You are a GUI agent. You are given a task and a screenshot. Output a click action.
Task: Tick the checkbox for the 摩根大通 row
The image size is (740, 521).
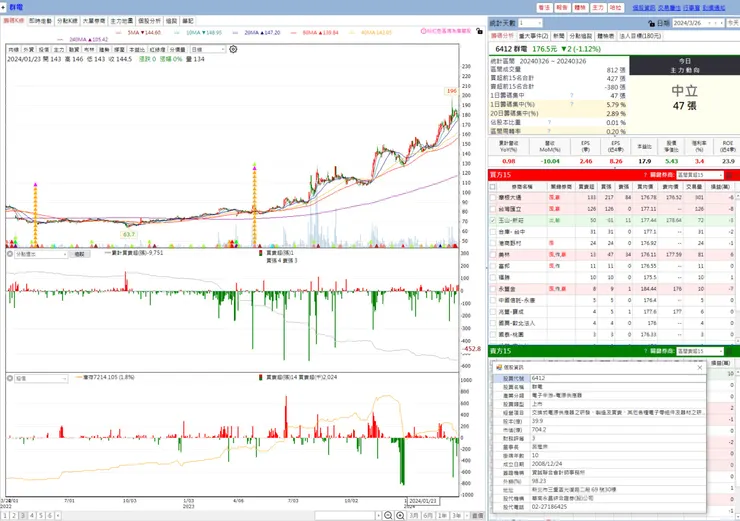click(x=493, y=198)
